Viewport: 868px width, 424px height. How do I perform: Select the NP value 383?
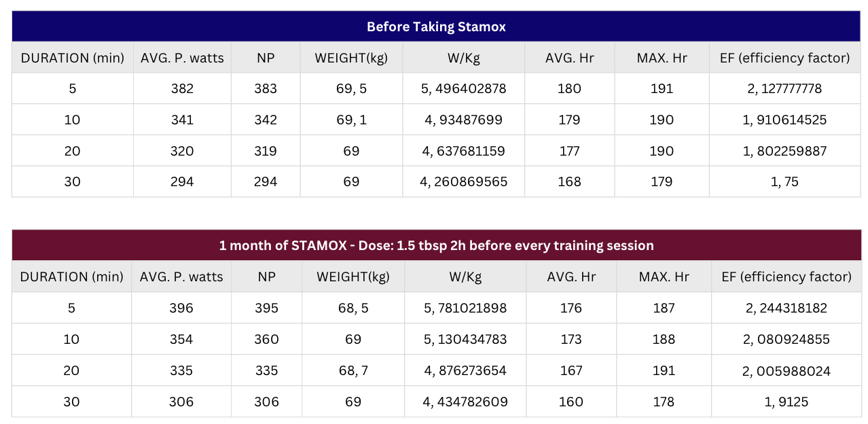point(266,88)
